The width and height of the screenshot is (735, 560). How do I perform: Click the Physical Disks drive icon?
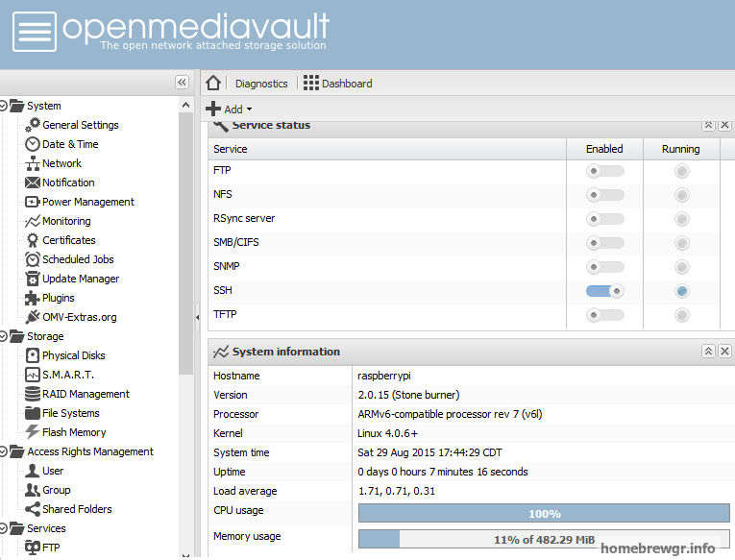point(33,355)
